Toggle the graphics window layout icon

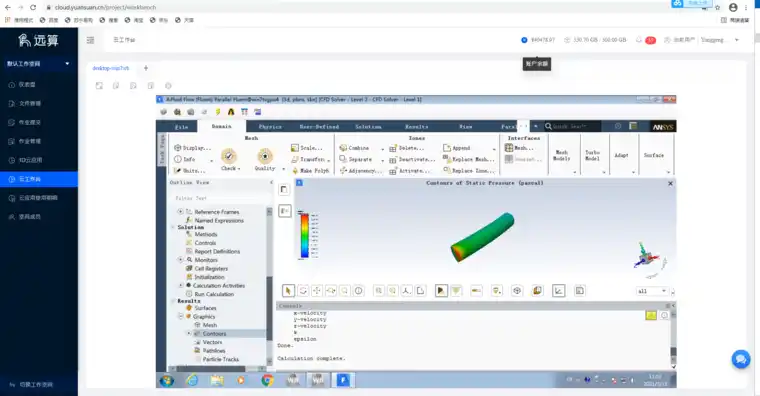click(284, 190)
